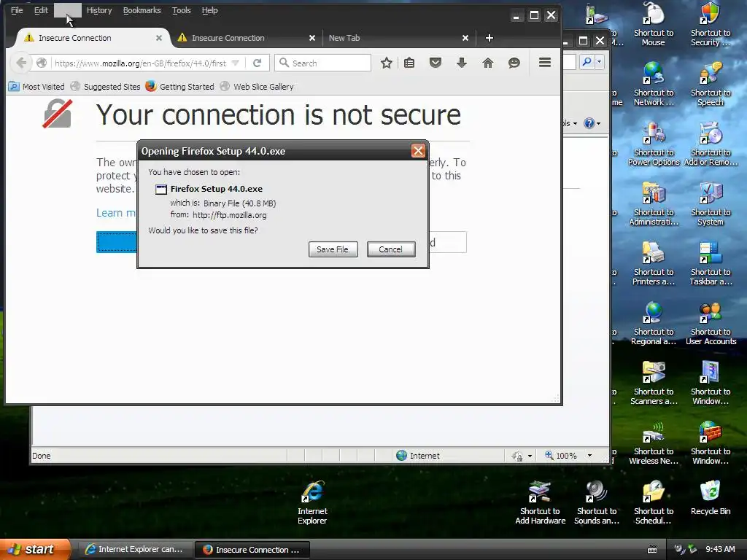Open the Most Visited bookmark
747x560 pixels.
coord(36,87)
